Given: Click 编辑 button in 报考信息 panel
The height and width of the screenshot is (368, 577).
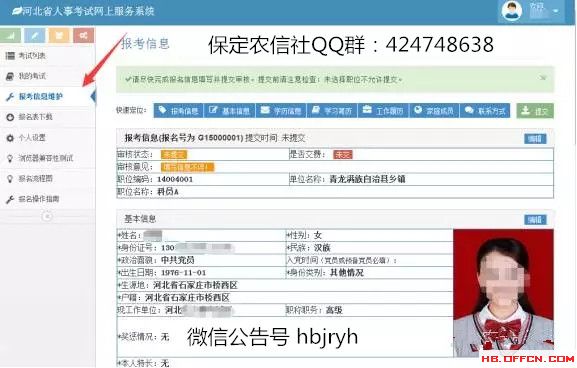Looking at the screenshot, I should (535, 139).
